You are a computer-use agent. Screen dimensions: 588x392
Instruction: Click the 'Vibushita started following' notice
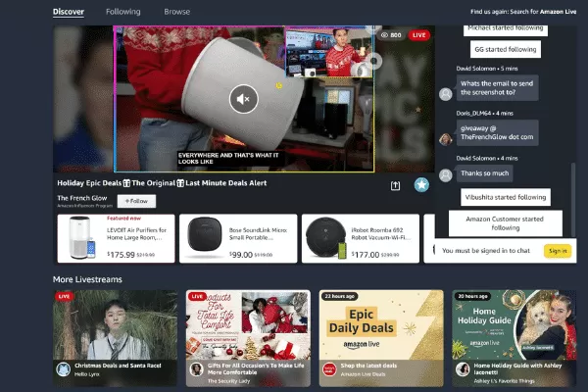click(506, 197)
